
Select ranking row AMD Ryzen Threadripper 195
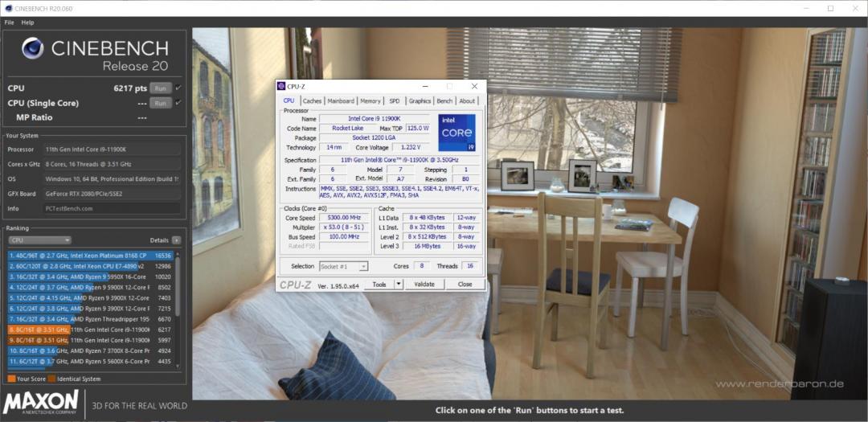coord(92,319)
